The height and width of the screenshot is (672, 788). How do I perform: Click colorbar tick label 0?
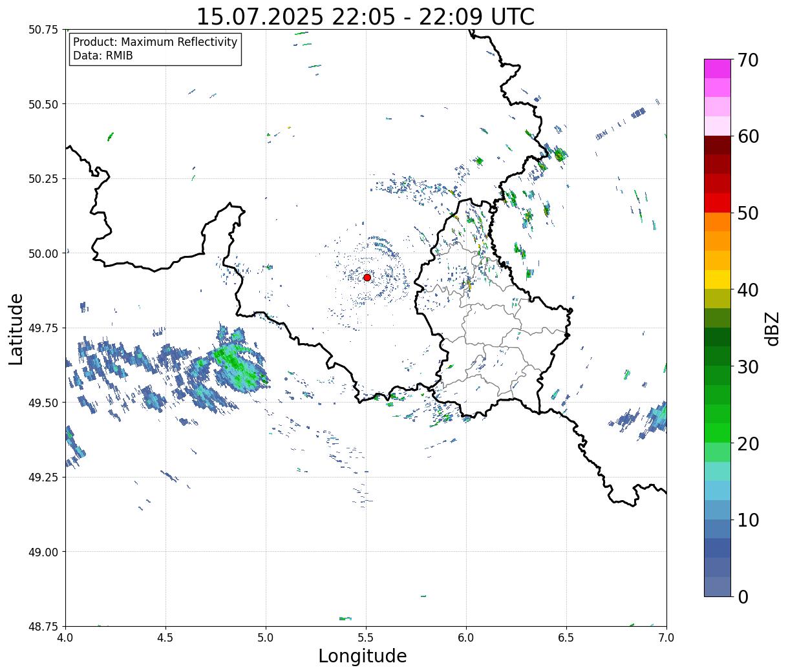pyautogui.click(x=743, y=596)
